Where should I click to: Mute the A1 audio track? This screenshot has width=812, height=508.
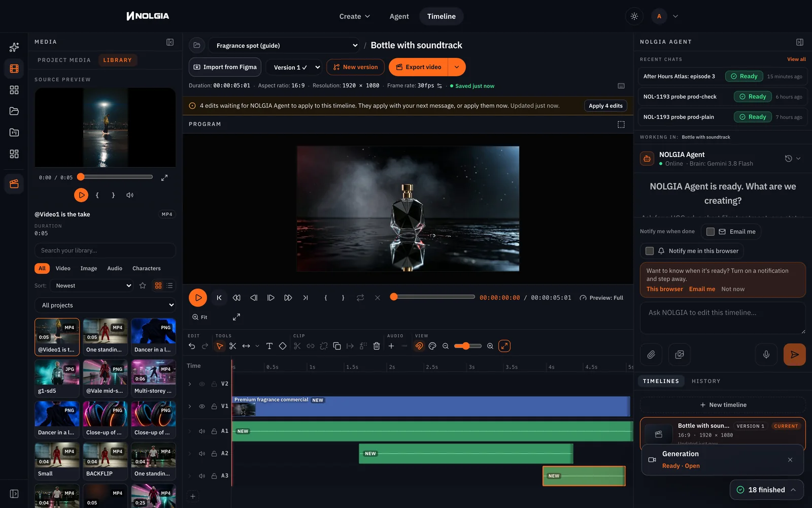click(x=202, y=431)
